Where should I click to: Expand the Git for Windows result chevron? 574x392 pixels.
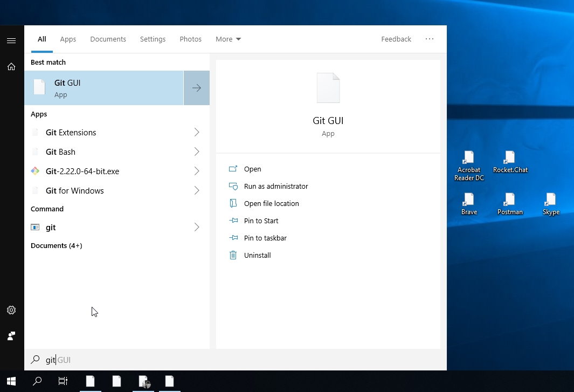[197, 190]
